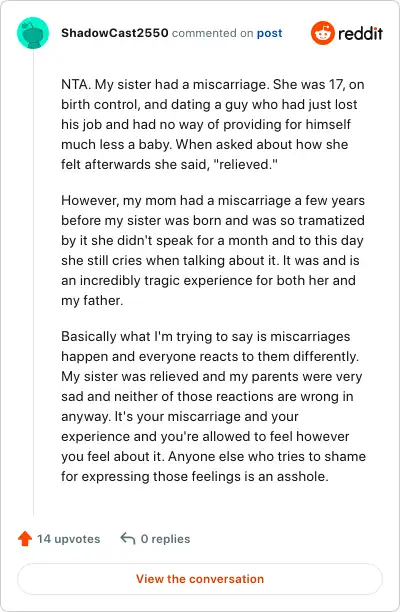Click the "NTA." verdict at the comment start
This screenshot has height=612, width=400.
pyautogui.click(x=76, y=85)
